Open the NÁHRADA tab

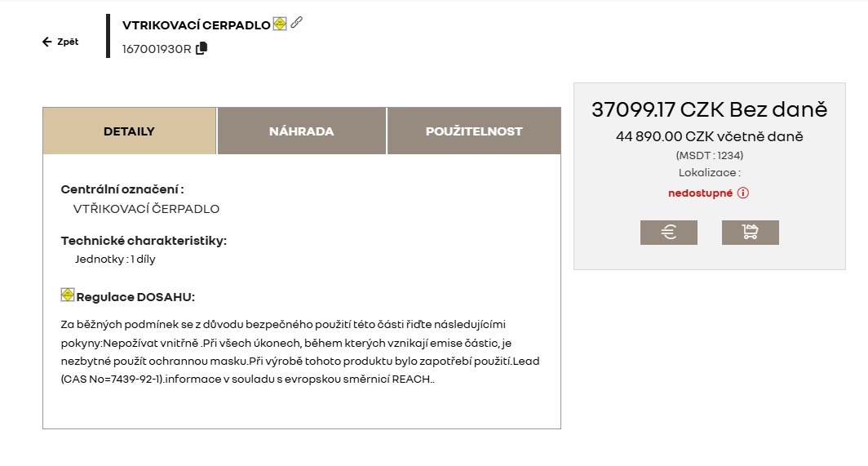[x=302, y=131]
